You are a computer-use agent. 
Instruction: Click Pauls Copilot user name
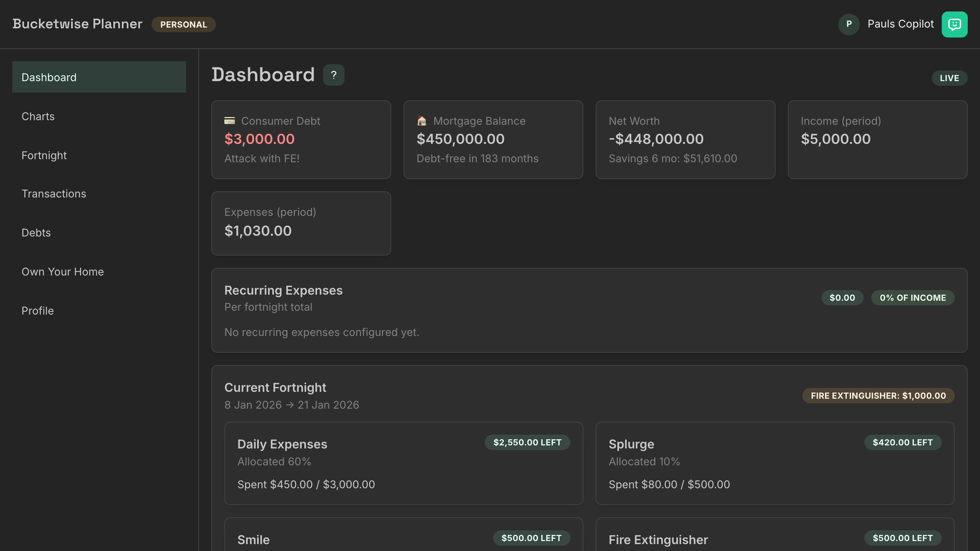[x=900, y=24]
